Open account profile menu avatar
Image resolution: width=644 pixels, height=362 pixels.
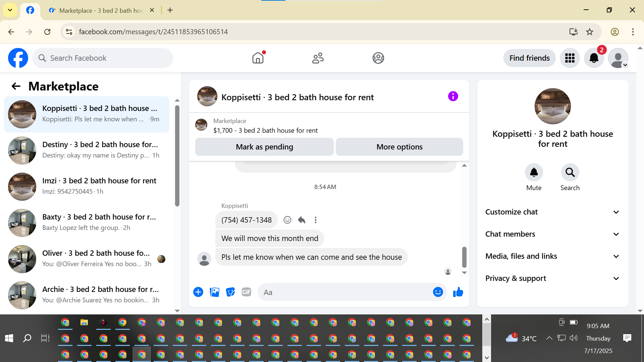(618, 58)
